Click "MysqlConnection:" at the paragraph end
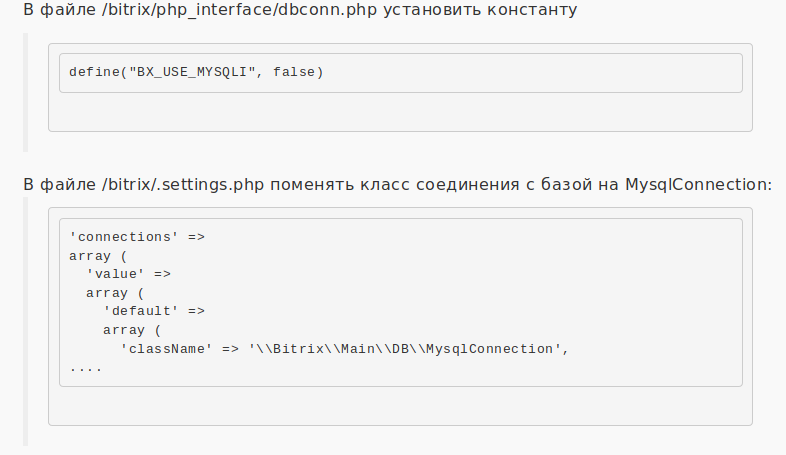The image size is (786, 455). 698,185
